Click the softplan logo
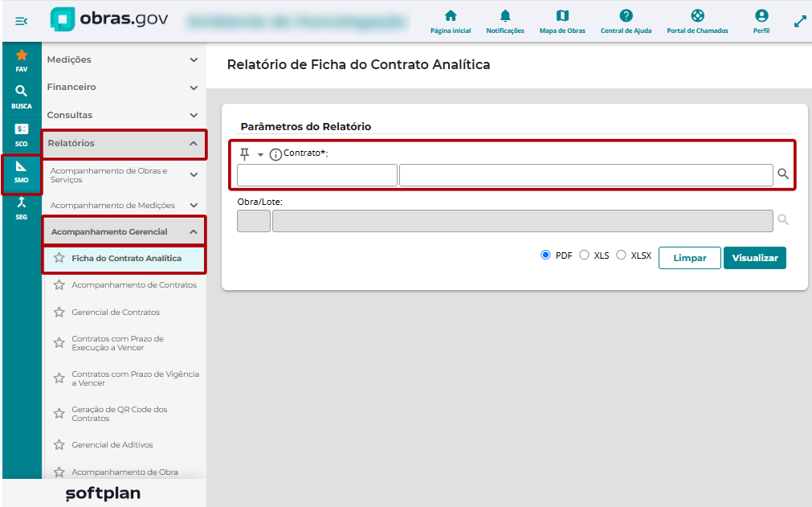 point(103,493)
